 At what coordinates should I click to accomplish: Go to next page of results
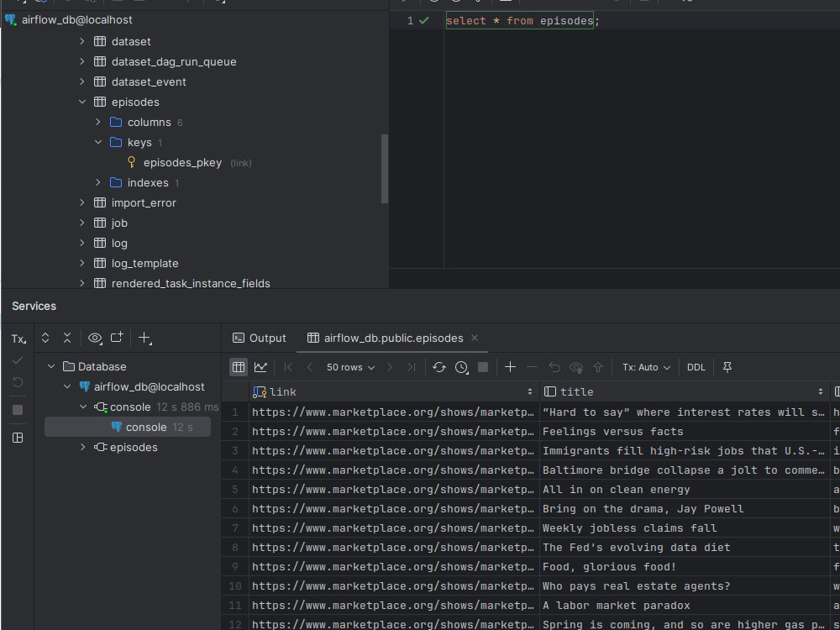(x=390, y=367)
